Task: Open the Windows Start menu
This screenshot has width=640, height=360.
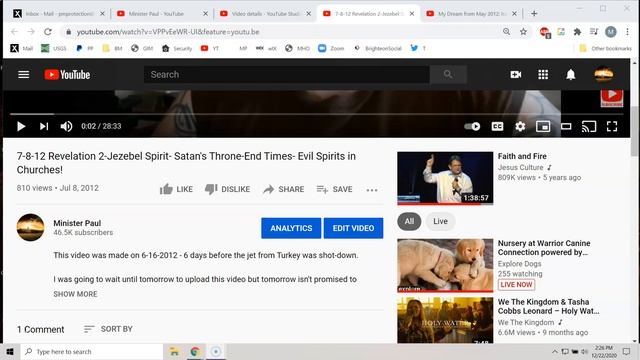Action: pyautogui.click(x=10, y=351)
